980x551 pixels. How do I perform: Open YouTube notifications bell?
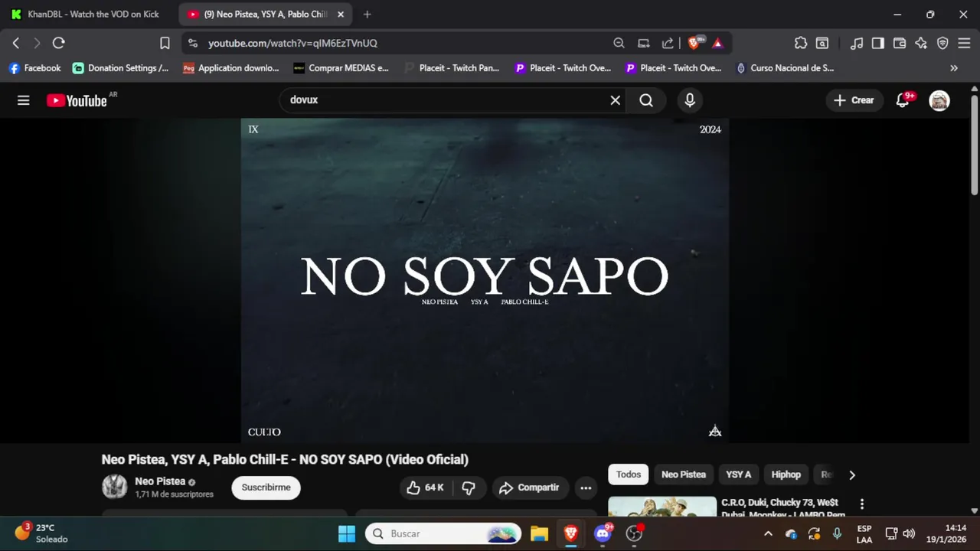[x=903, y=100]
